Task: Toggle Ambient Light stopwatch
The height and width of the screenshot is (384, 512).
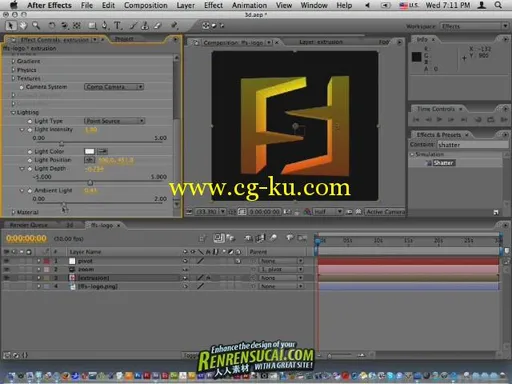Action: (x=30, y=191)
